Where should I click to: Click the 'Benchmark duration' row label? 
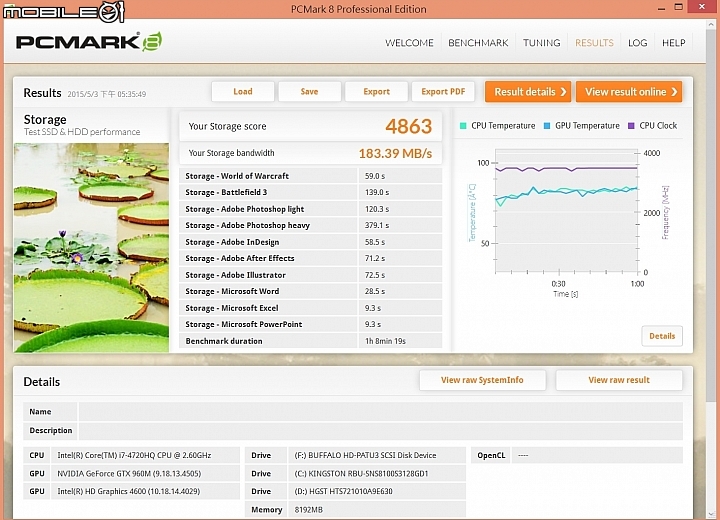point(224,341)
